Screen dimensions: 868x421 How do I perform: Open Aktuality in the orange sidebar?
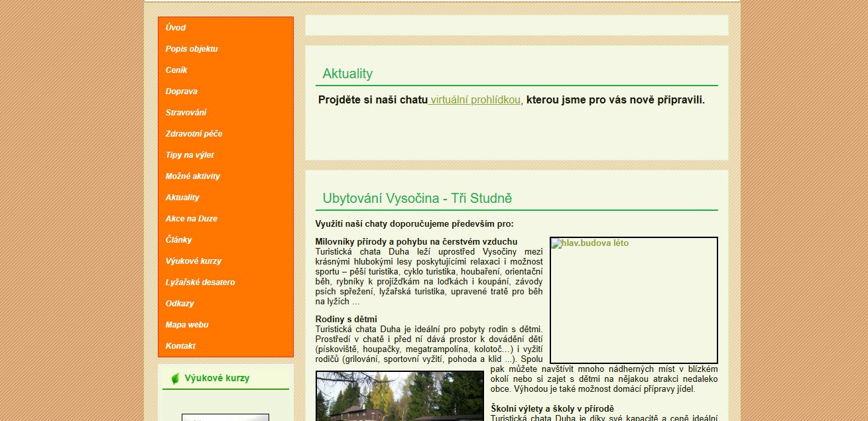click(x=182, y=198)
